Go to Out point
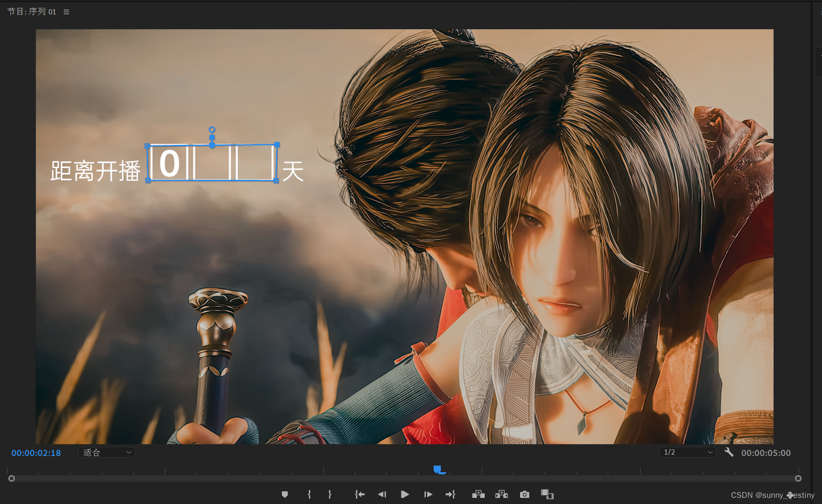Viewport: 822px width, 504px height. [451, 494]
